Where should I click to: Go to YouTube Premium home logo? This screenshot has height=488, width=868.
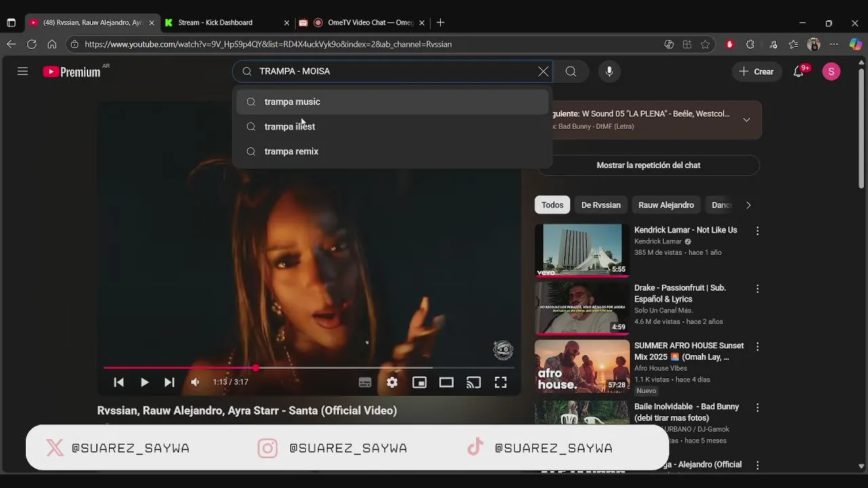(71, 71)
